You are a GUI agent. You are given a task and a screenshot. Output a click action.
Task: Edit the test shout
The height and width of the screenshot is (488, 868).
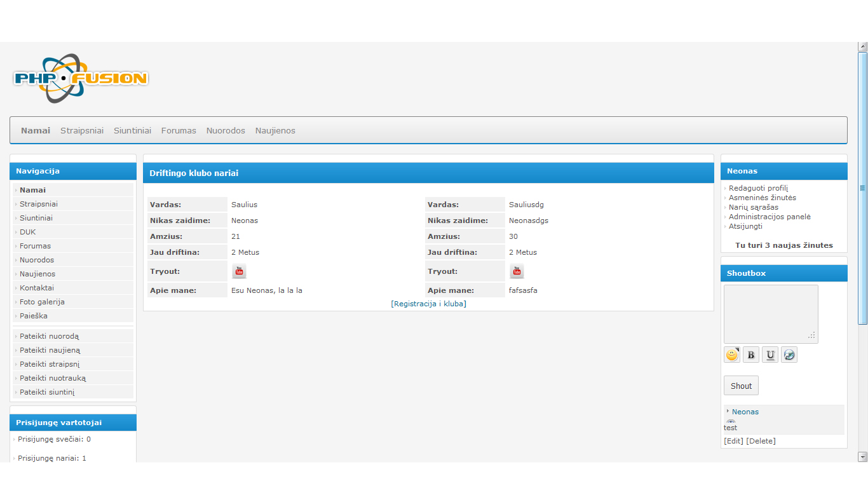coord(733,441)
